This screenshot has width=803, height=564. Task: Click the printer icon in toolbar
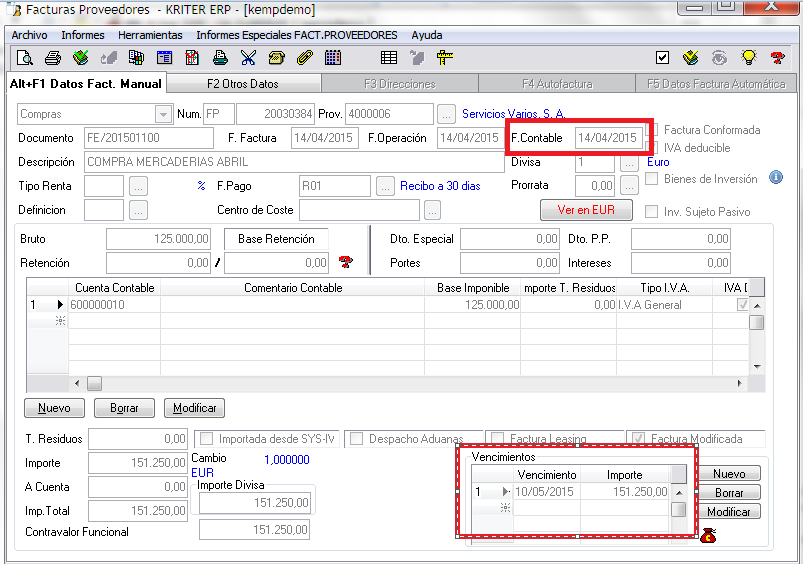tap(53, 58)
